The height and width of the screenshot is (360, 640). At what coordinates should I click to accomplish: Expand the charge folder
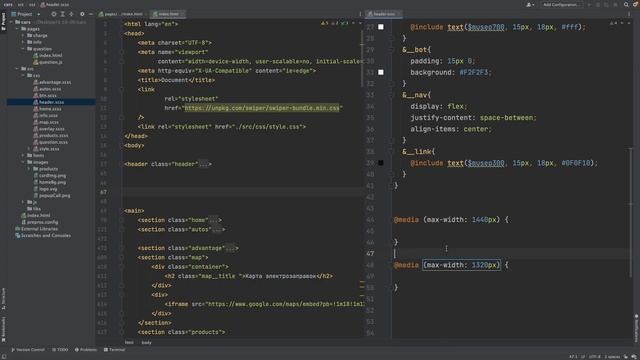click(23, 36)
